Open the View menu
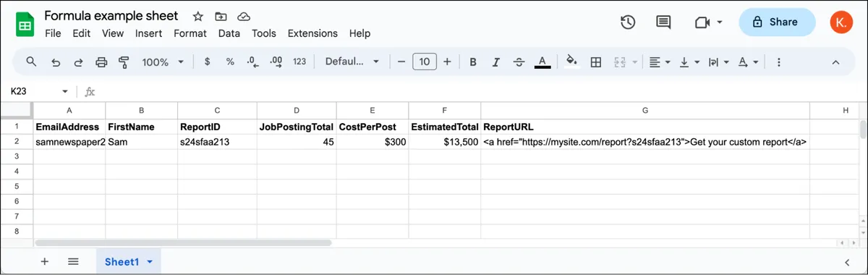This screenshot has width=868, height=275. pyautogui.click(x=113, y=33)
